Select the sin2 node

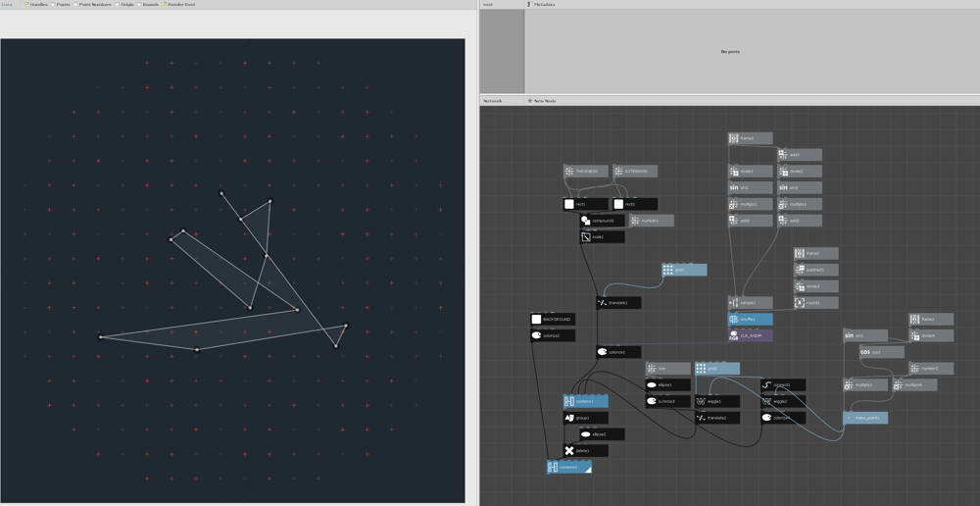tap(750, 187)
